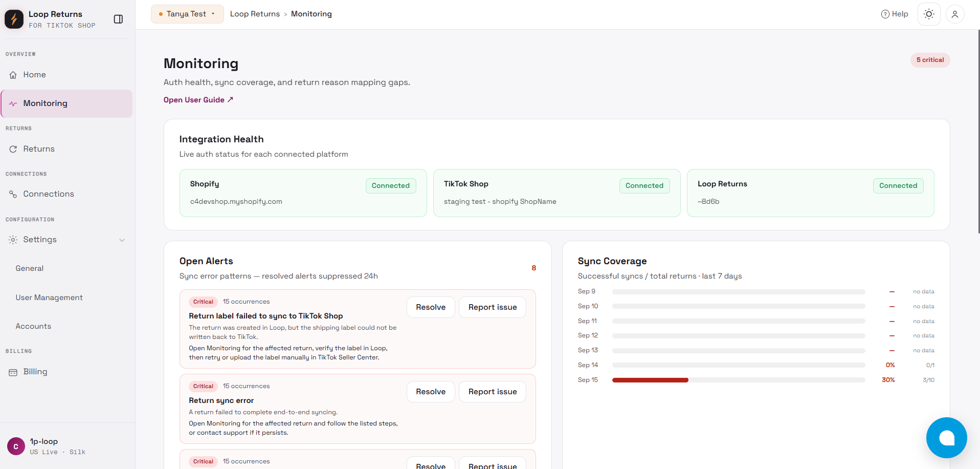Collapse the sidebar panel
This screenshot has width=980, height=469.
118,19
